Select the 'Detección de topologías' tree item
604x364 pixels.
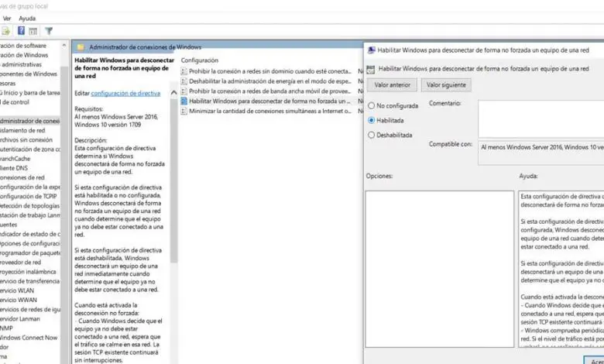(x=29, y=206)
